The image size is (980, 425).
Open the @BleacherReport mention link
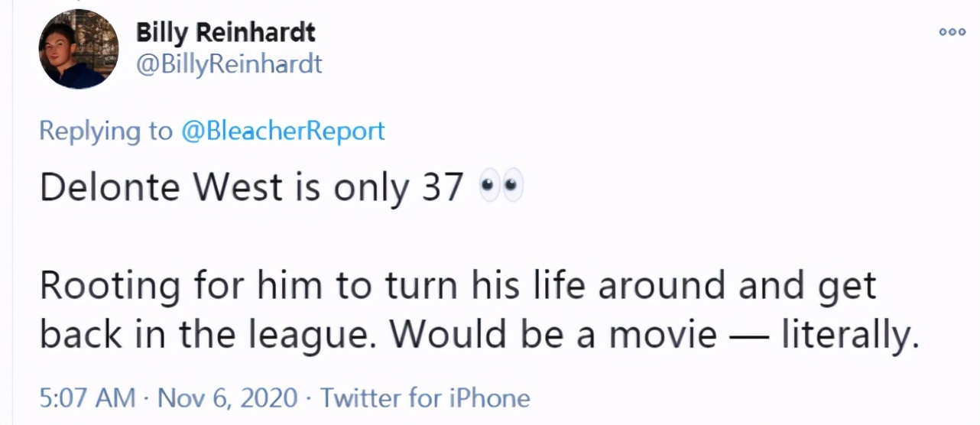pyautogui.click(x=283, y=131)
